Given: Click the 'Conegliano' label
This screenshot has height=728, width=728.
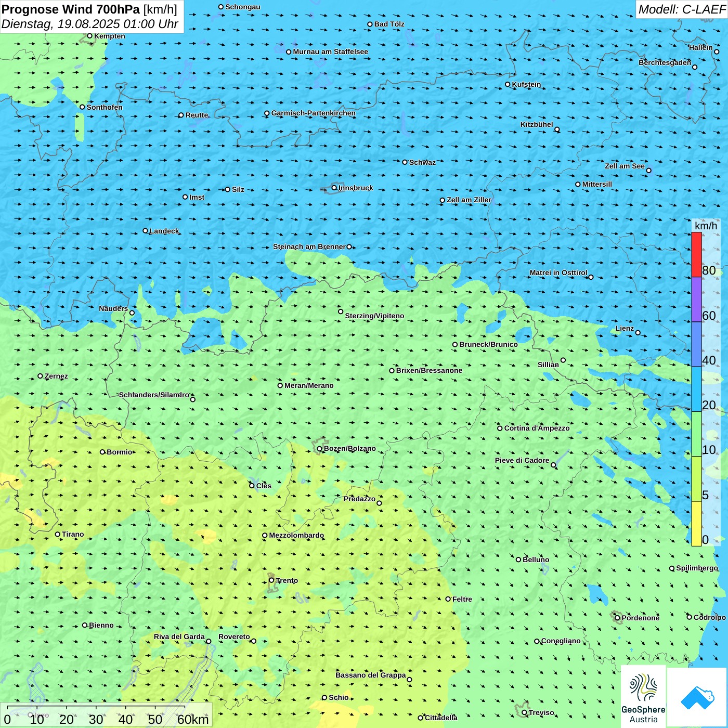Looking at the screenshot, I should (x=561, y=641).
